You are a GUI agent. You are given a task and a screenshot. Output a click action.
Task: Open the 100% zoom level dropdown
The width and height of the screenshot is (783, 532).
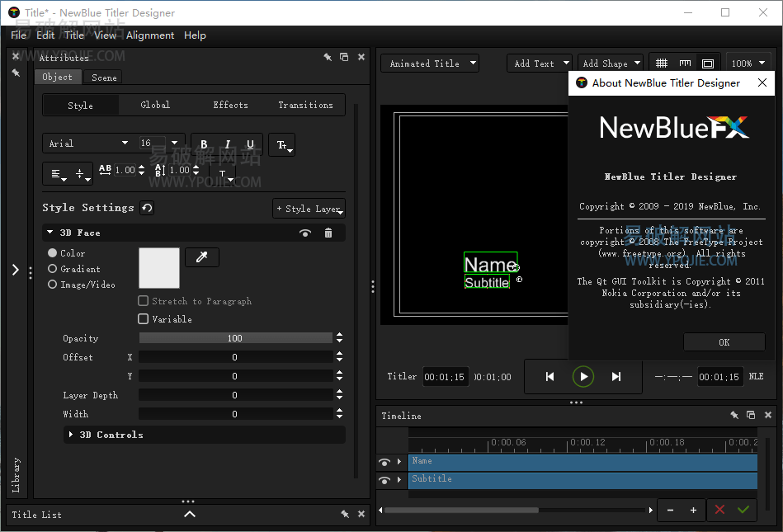point(748,64)
